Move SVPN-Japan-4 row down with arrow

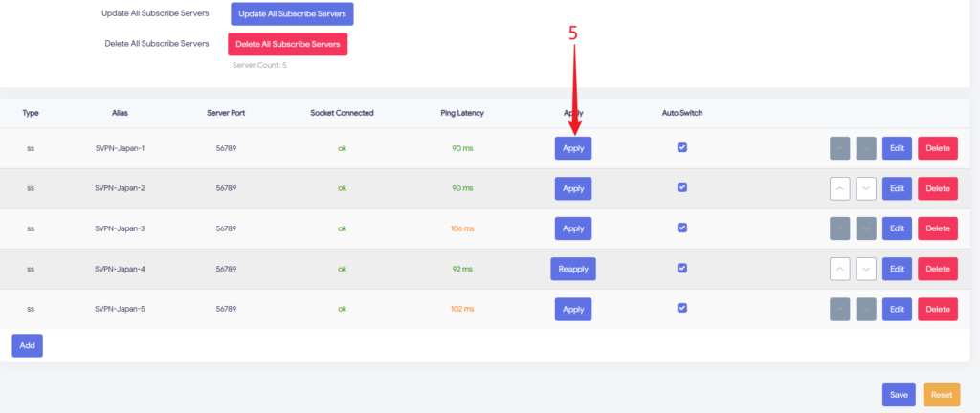click(866, 269)
